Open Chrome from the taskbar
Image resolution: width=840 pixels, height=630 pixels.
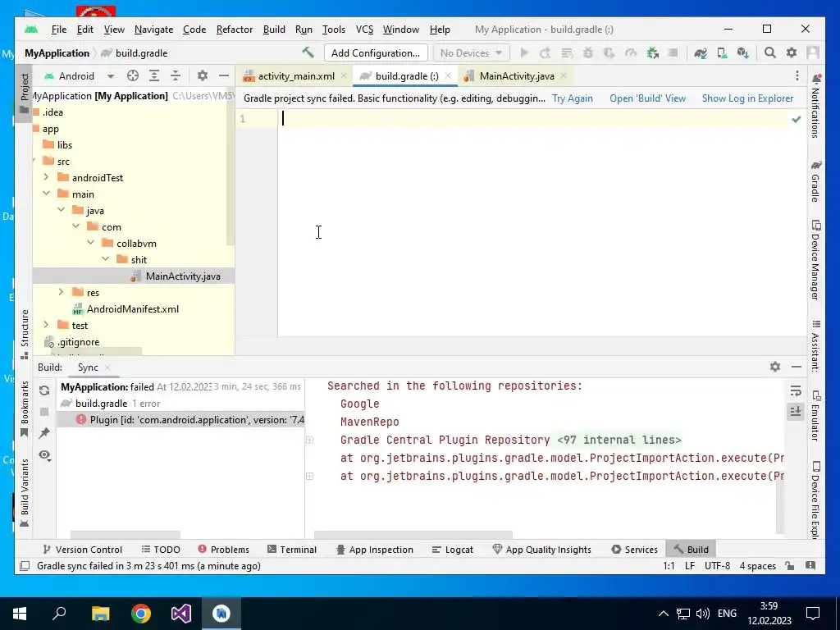(x=141, y=614)
